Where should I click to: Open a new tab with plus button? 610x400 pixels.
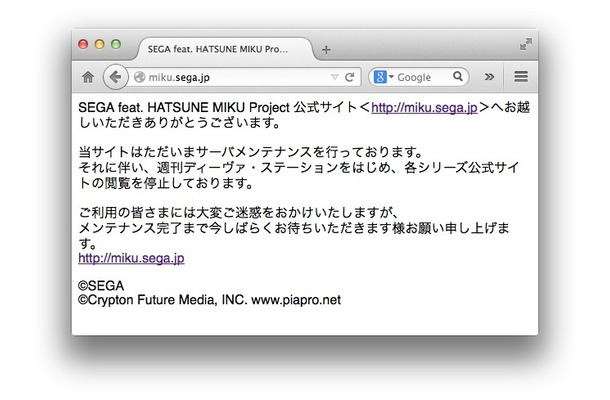click(x=326, y=50)
